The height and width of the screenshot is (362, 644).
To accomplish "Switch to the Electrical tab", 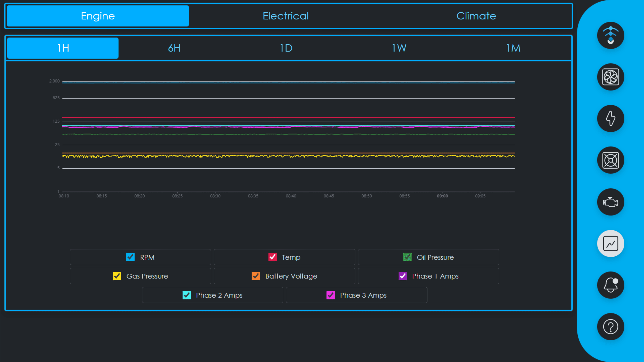I will (x=285, y=16).
